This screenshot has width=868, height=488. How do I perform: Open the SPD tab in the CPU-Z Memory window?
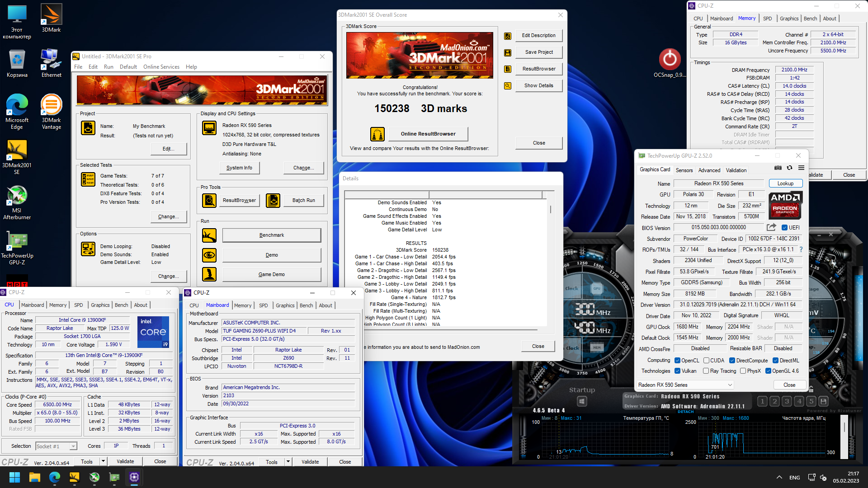[x=767, y=19]
